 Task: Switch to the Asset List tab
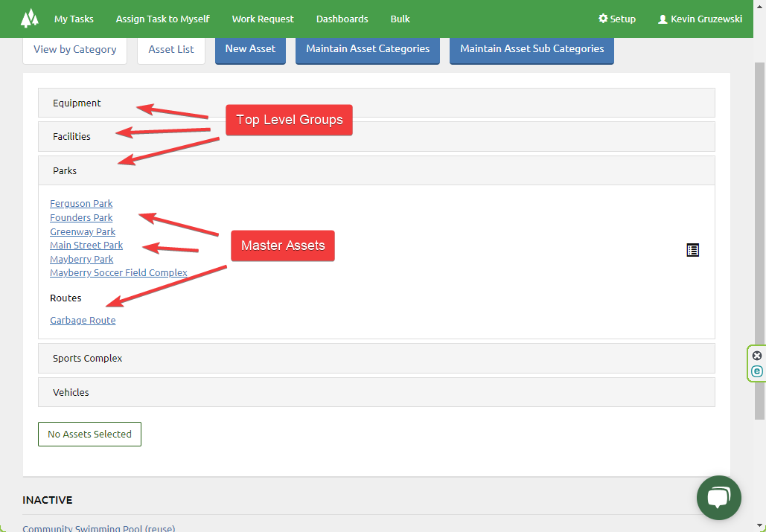coord(171,49)
